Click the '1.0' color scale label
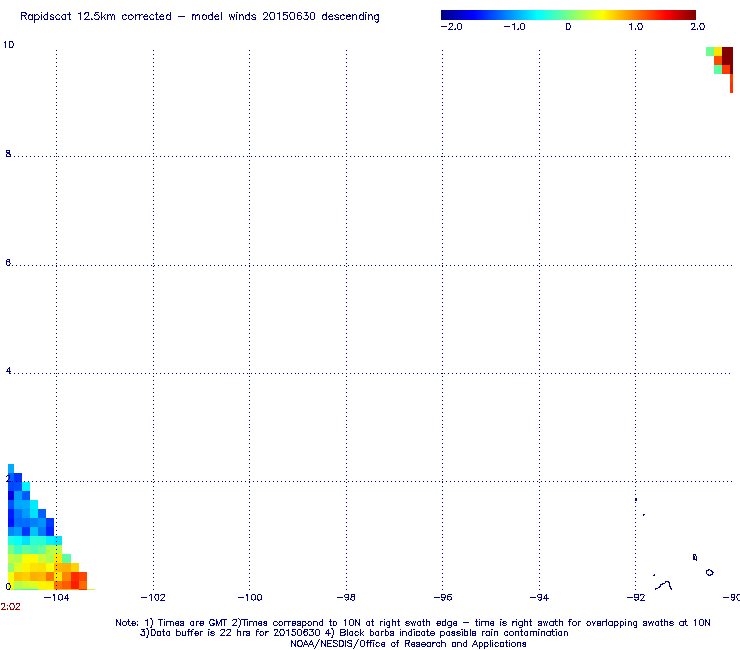 (x=636, y=27)
